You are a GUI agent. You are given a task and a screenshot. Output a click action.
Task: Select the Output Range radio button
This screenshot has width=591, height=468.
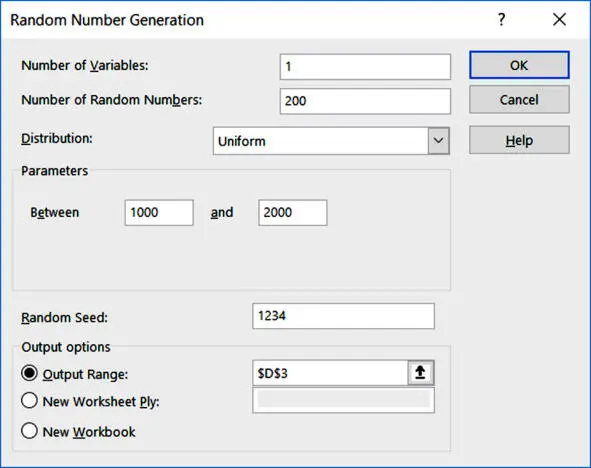(29, 373)
